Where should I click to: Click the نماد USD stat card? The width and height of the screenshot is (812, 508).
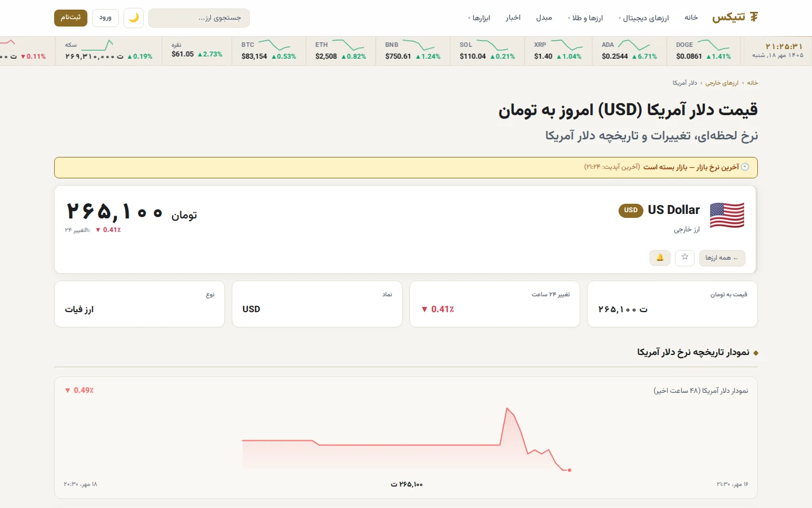(x=317, y=304)
